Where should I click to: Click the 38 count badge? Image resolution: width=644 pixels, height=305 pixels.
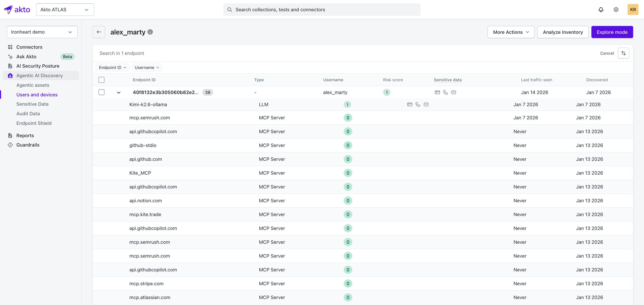pyautogui.click(x=207, y=92)
